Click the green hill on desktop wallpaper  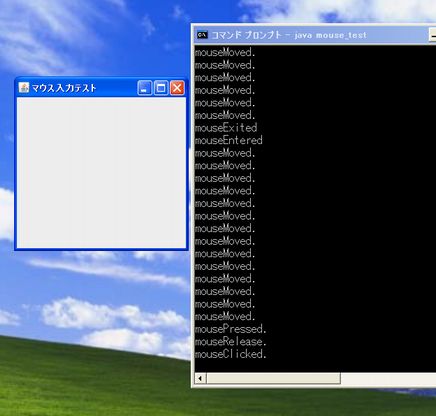[x=93, y=387]
